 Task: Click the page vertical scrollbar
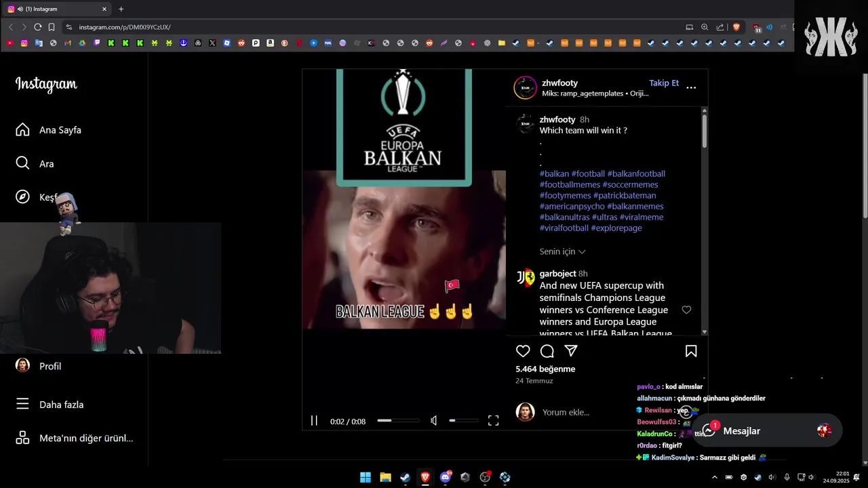point(864,146)
